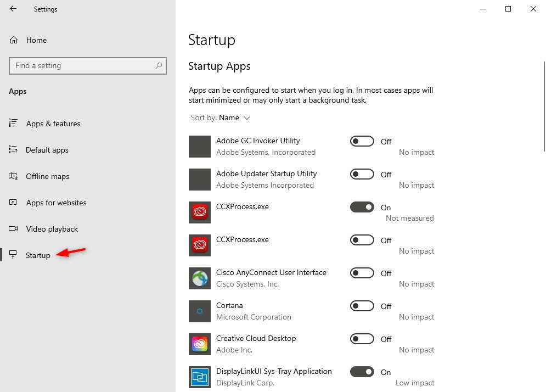
Task: Minimize the Settings window
Action: click(483, 9)
